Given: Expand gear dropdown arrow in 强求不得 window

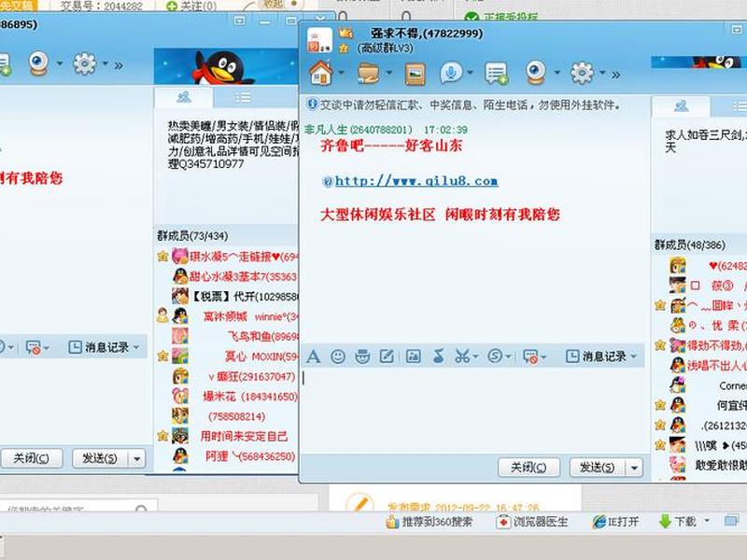Looking at the screenshot, I should tap(602, 73).
